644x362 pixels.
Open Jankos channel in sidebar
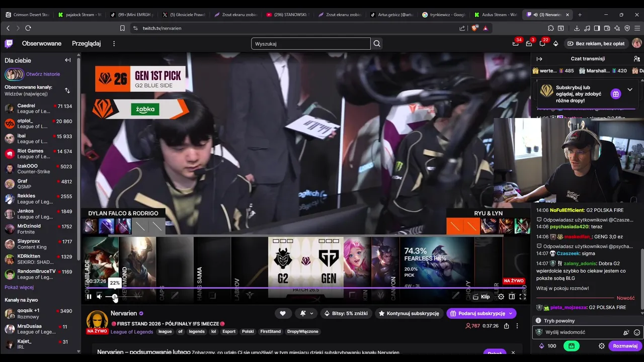click(38, 214)
